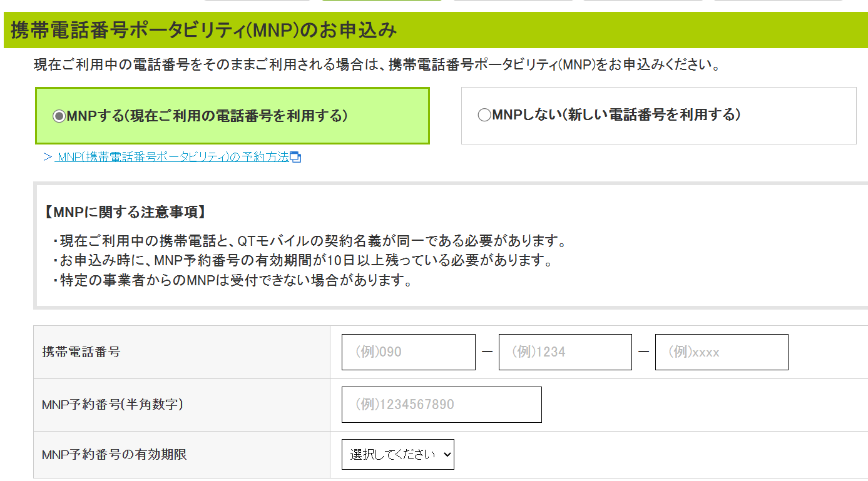Focus the last phone field showing (例)xxxx
The image size is (868, 481).
[721, 352]
